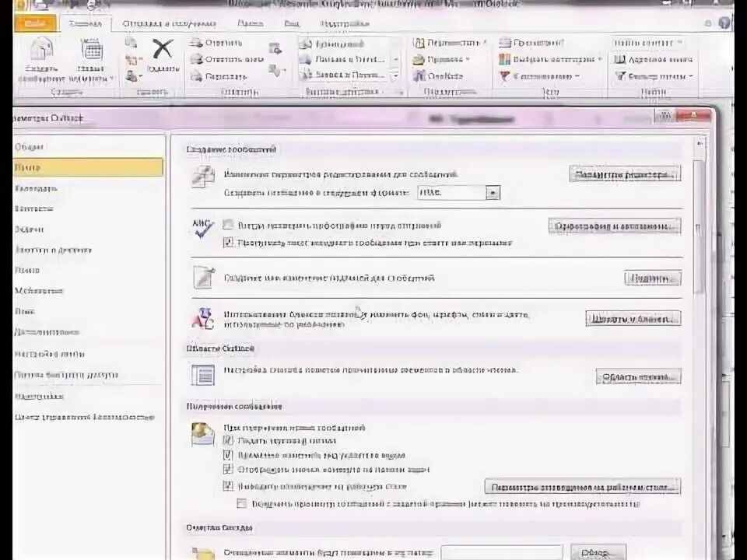Select Общие in options sidebar
Image resolution: width=747 pixels, height=560 pixels.
(x=89, y=147)
